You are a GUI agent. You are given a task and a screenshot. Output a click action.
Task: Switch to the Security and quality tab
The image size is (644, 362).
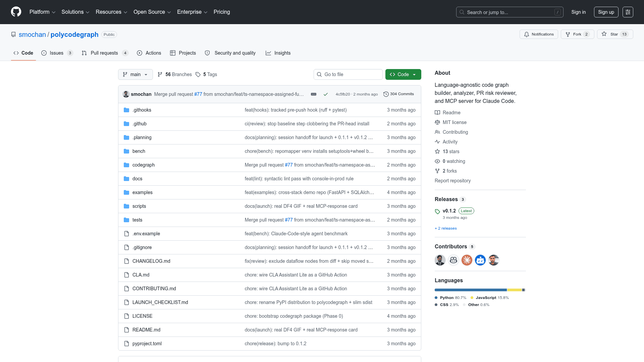(x=230, y=53)
